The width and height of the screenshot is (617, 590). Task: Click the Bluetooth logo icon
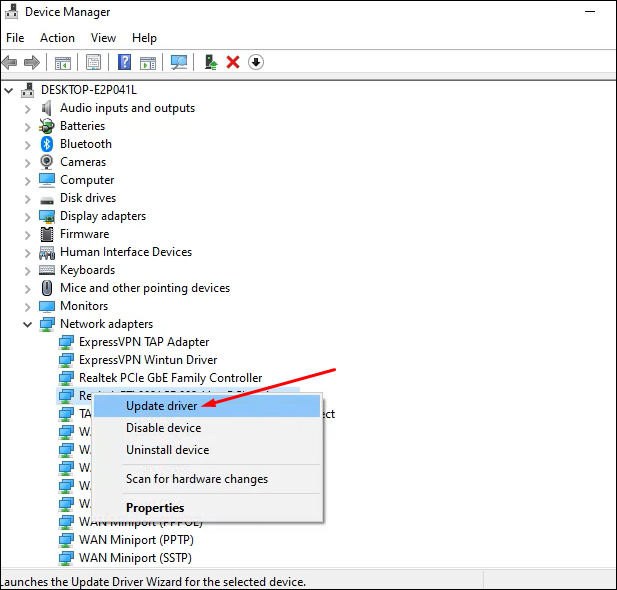(47, 144)
